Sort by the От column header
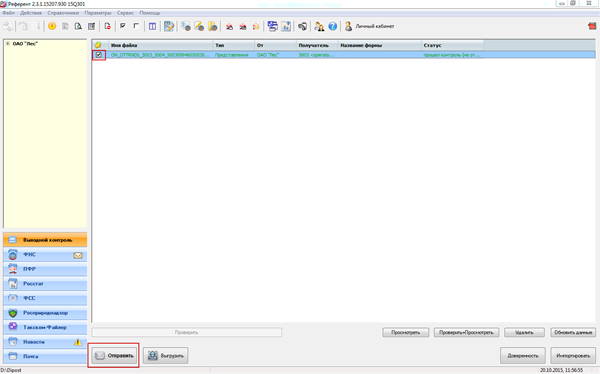The image size is (600, 374). pos(276,45)
